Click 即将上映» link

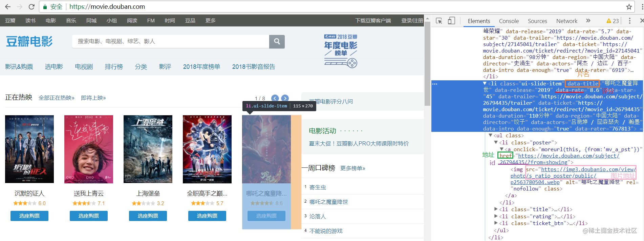pos(93,98)
